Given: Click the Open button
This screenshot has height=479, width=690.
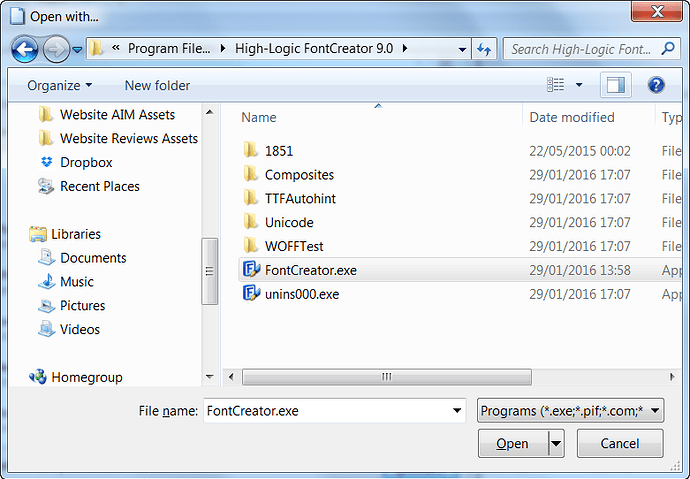Looking at the screenshot, I should [x=513, y=443].
